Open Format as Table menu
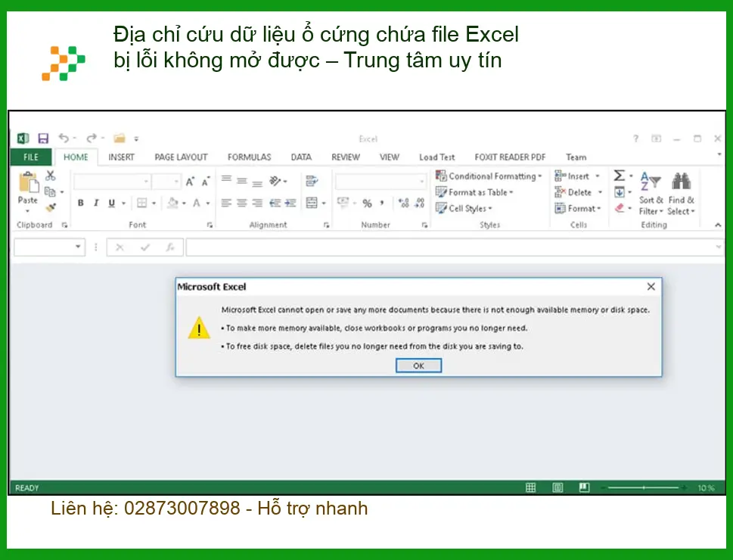 pyautogui.click(x=474, y=192)
